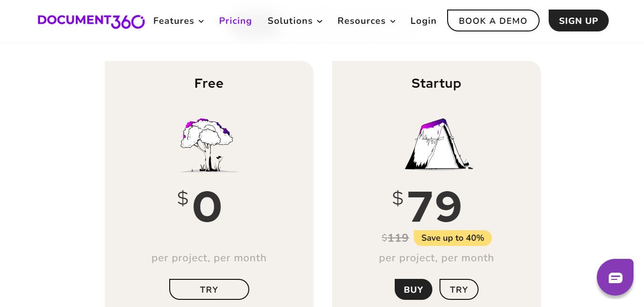
Task: Try the Startup plan
Action: [459, 289]
